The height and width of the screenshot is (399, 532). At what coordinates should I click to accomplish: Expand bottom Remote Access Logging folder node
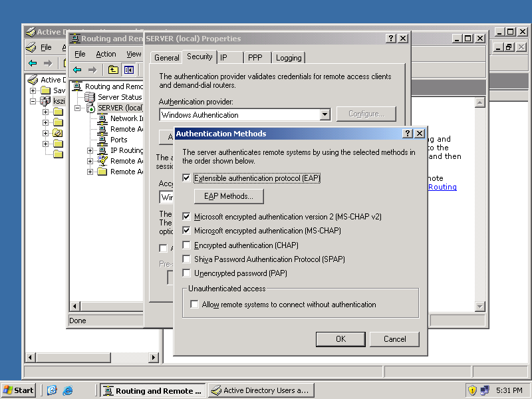(x=90, y=172)
